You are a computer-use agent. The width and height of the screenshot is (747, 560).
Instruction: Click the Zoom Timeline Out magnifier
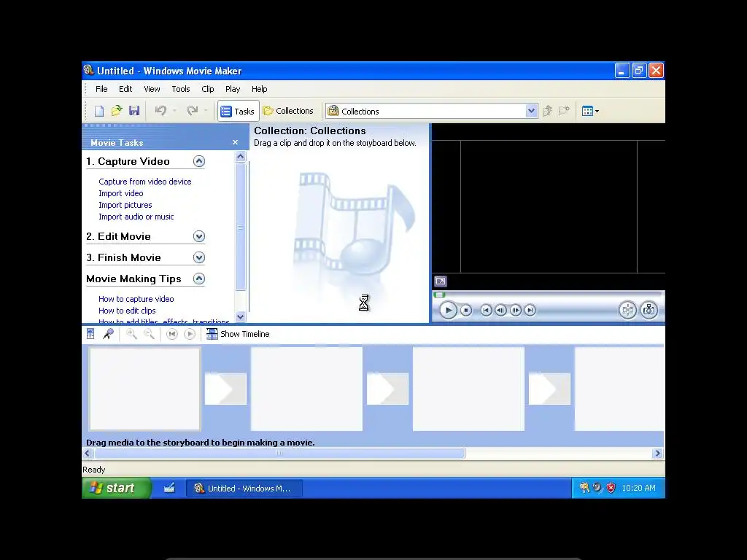coord(149,334)
